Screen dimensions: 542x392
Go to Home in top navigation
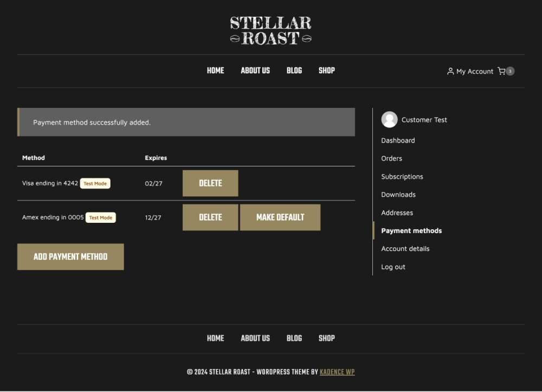pyautogui.click(x=215, y=70)
